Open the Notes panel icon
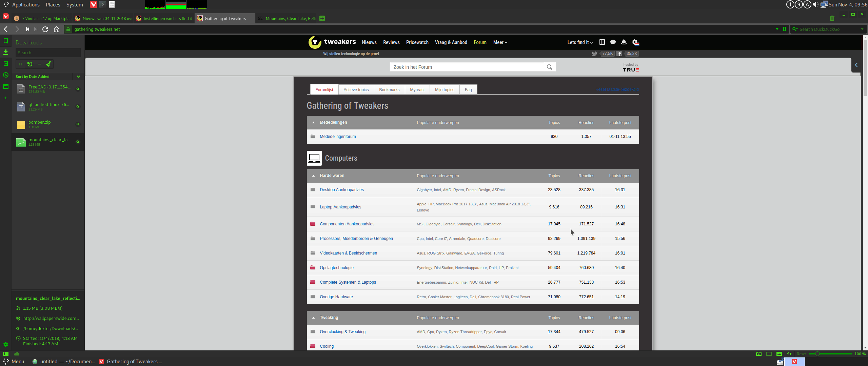 click(x=6, y=63)
